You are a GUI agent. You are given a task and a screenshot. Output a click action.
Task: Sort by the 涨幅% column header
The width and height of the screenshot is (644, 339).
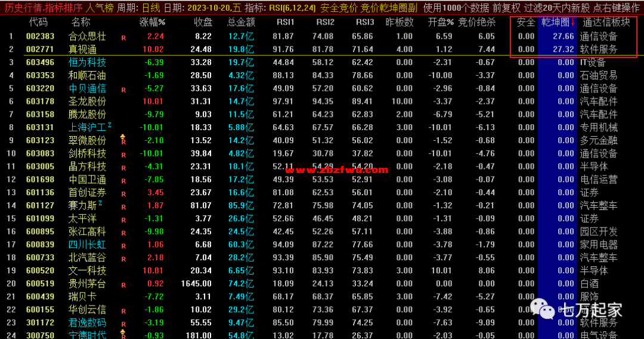pyautogui.click(x=153, y=22)
